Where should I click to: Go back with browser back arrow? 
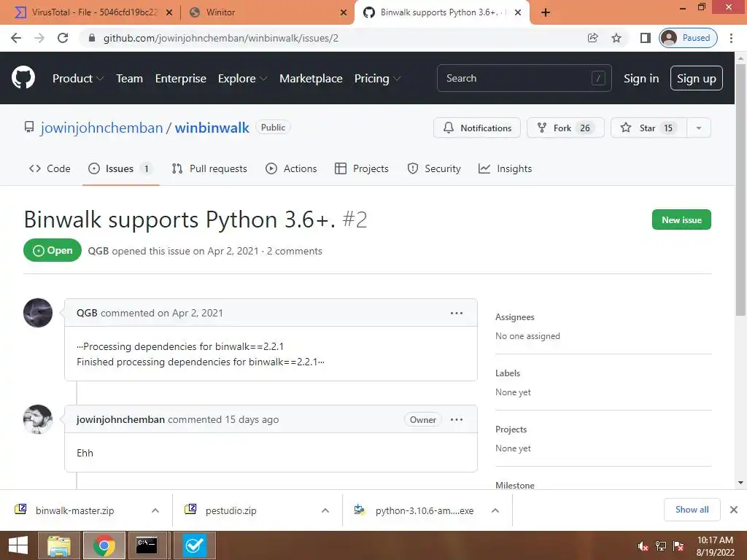[x=16, y=38]
